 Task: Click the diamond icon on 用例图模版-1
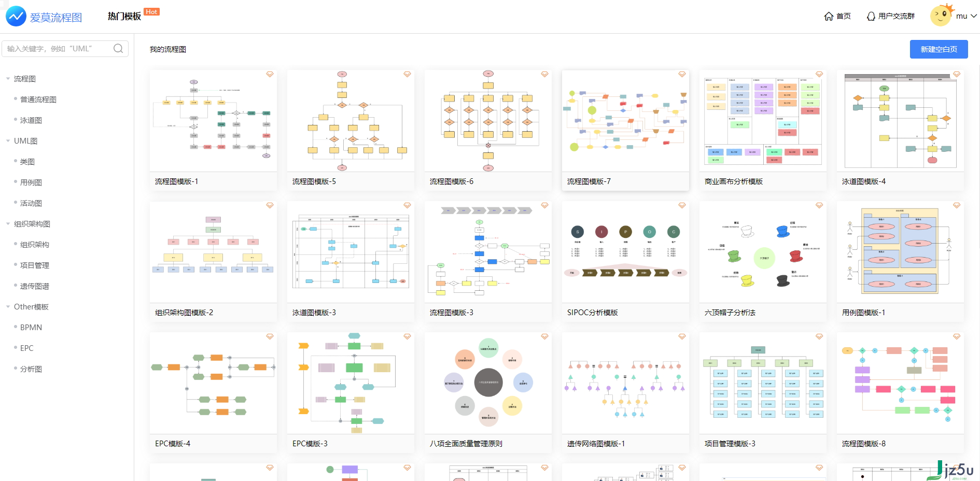coord(957,205)
